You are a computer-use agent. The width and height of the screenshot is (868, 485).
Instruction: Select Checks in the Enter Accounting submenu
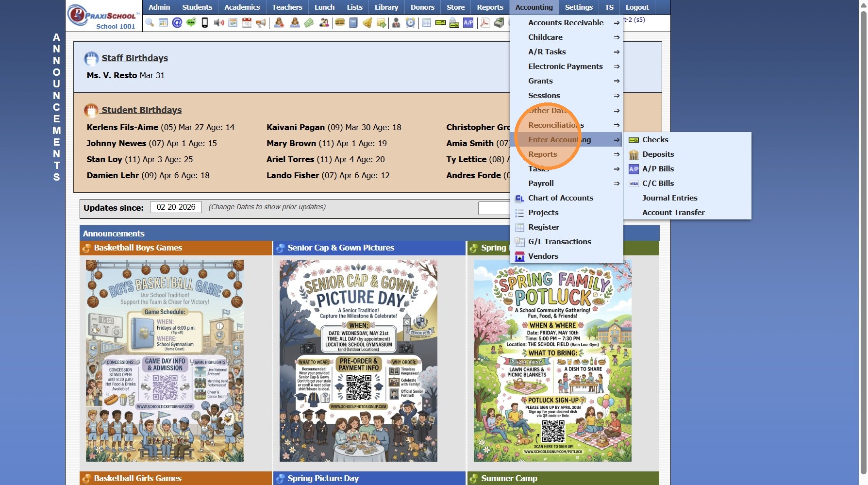click(687, 140)
